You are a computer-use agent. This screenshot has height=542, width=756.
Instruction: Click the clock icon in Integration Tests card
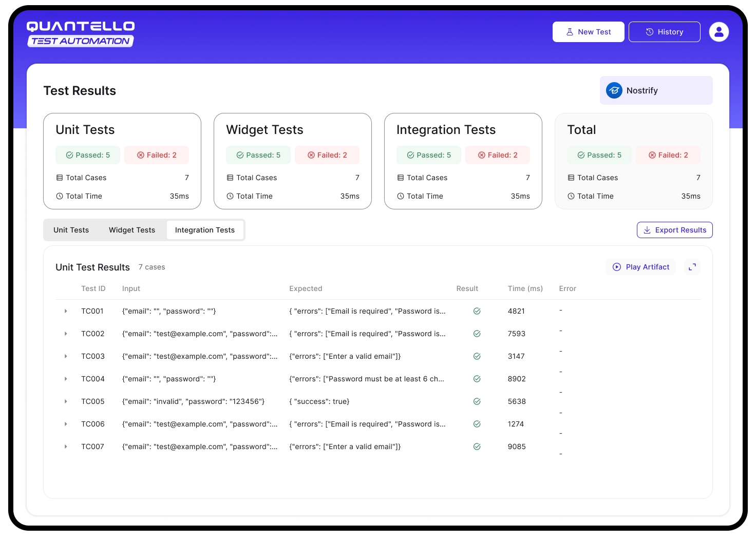pos(401,196)
